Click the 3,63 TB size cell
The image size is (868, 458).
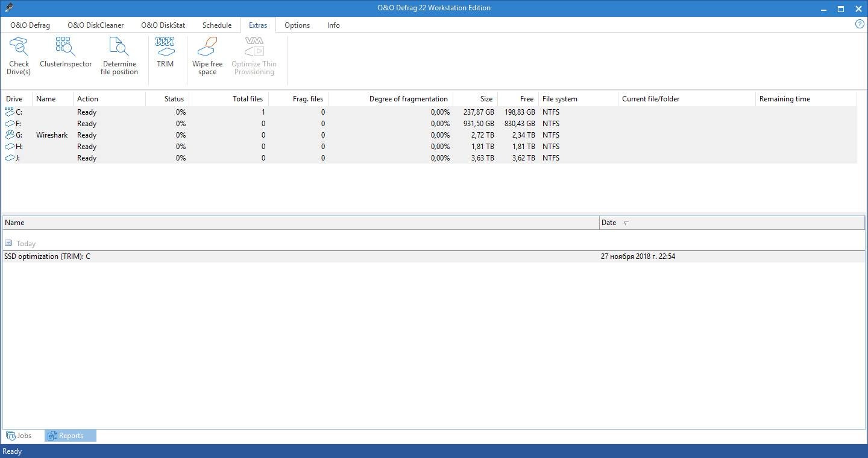pos(482,158)
